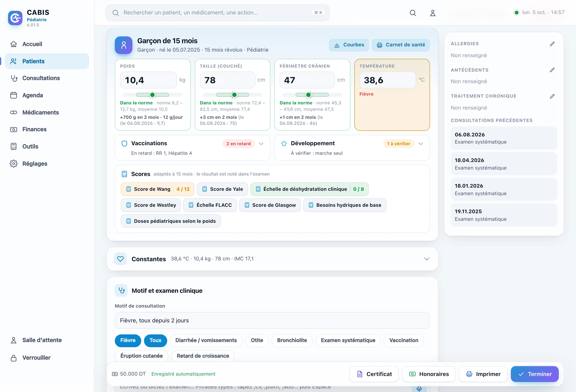576x392 pixels.
Task: Edit Antécédents with the pencil icon
Action: (x=552, y=70)
